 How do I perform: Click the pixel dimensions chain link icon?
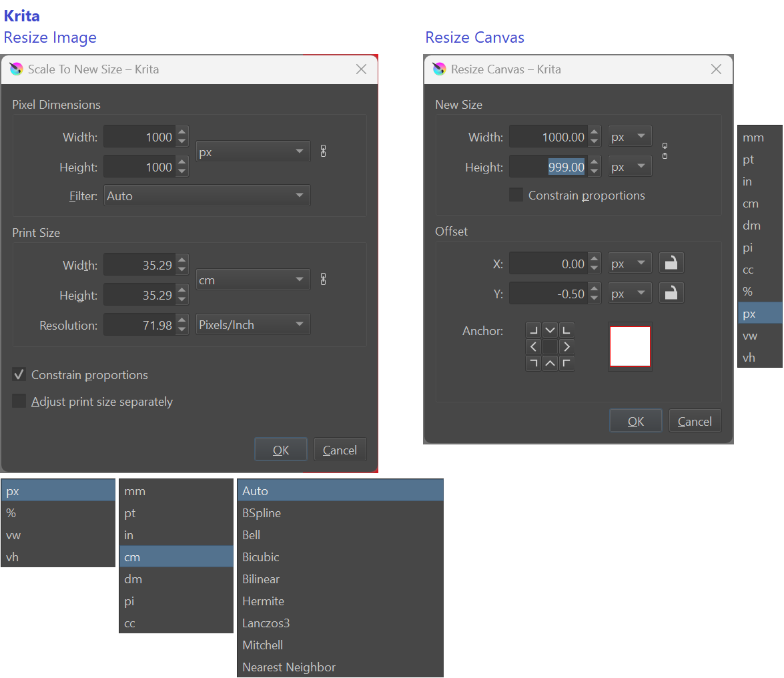[324, 151]
